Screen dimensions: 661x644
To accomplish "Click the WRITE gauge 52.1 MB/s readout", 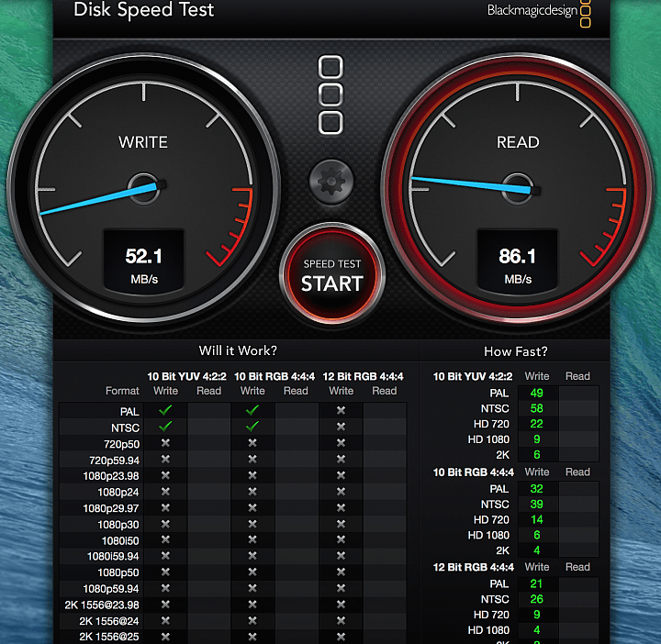I will click(144, 261).
